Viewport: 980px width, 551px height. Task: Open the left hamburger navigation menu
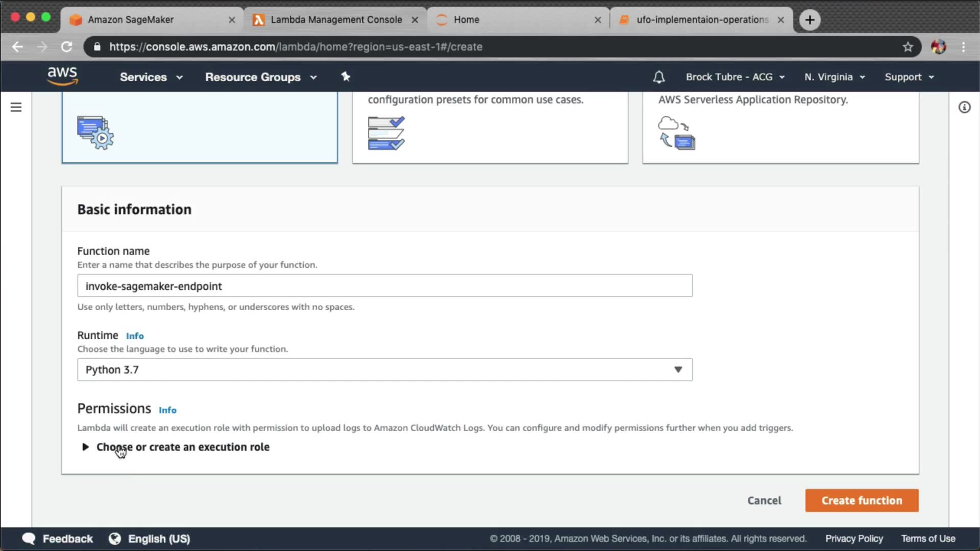tap(16, 107)
